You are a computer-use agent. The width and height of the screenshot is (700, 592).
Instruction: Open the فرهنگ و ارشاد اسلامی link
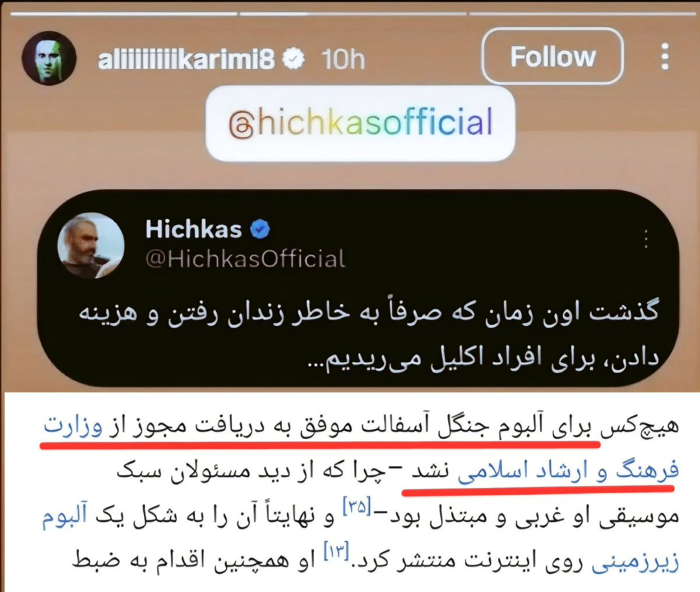point(568,471)
